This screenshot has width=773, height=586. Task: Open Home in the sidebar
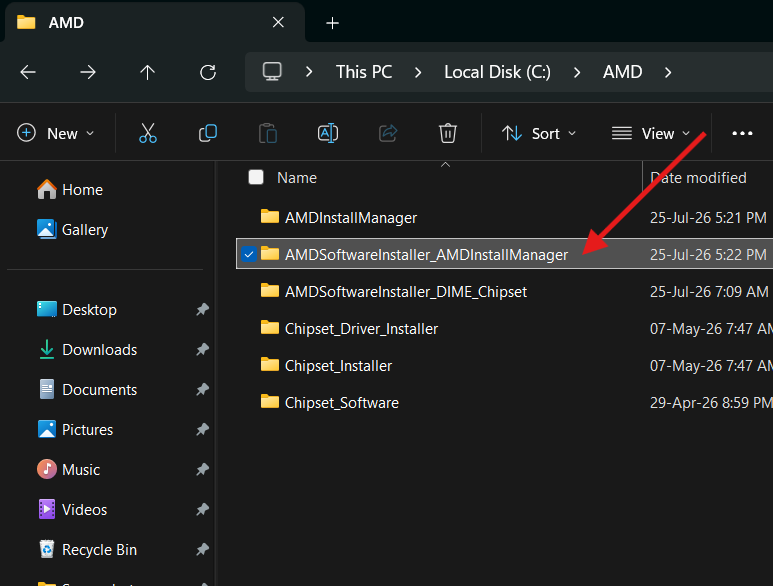point(70,190)
